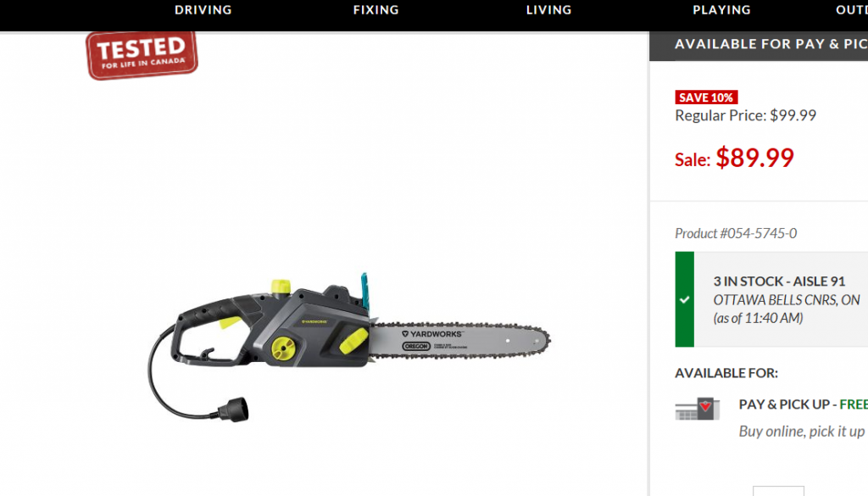Click the Pay & Pick Up store icon
The width and height of the screenshot is (868, 496).
(698, 409)
